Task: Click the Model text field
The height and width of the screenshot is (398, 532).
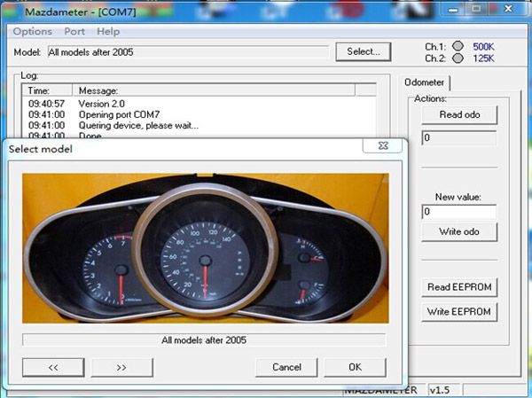Action: click(186, 52)
